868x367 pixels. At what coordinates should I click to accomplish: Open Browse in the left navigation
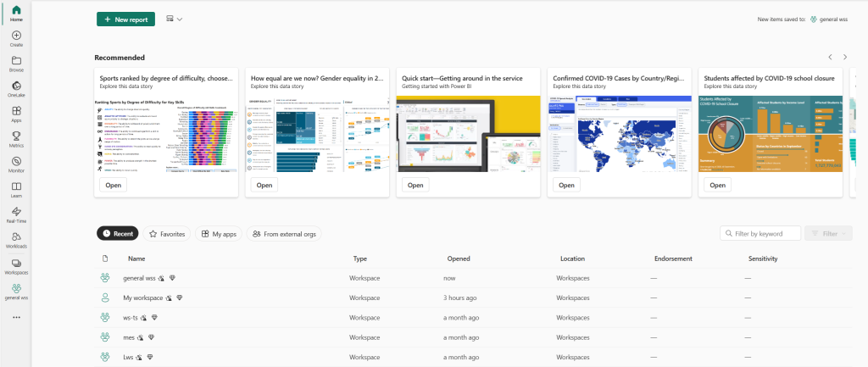click(16, 64)
